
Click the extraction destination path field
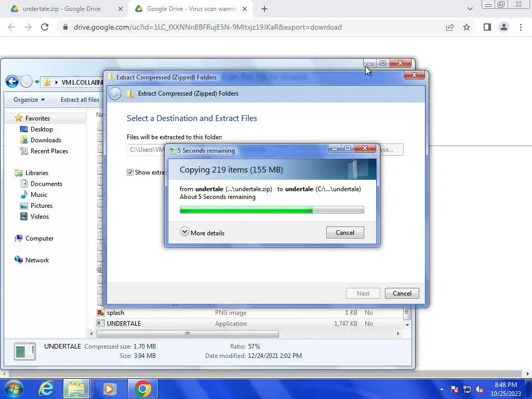(x=146, y=150)
